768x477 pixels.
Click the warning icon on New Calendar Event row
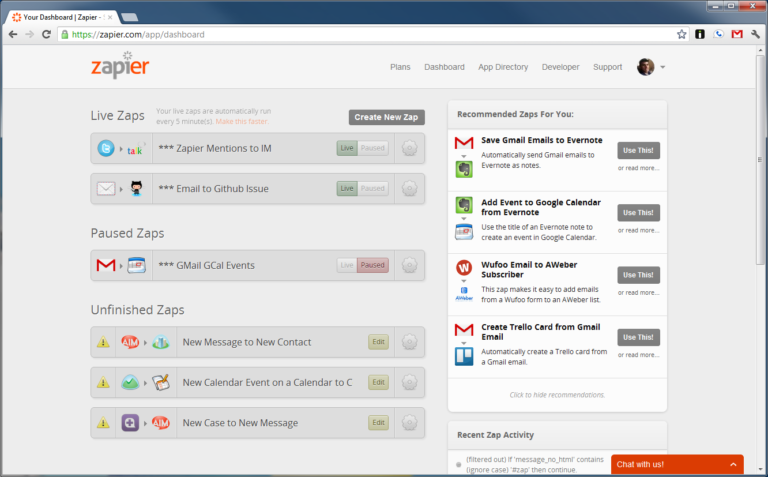(x=103, y=382)
